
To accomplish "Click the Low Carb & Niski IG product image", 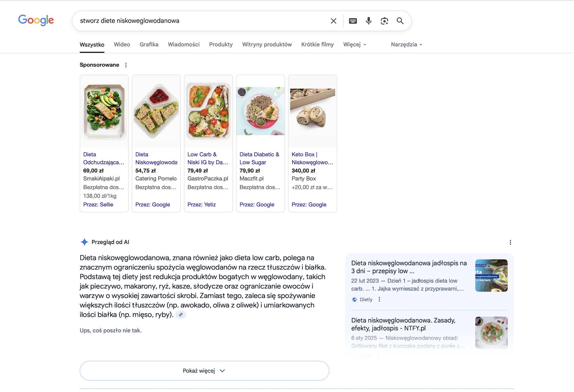I will (208, 111).
